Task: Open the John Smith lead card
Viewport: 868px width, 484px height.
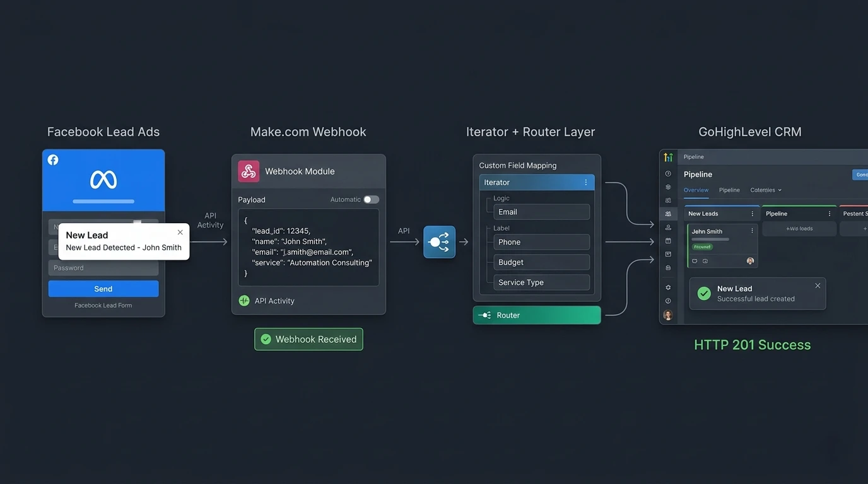Action: tap(722, 246)
